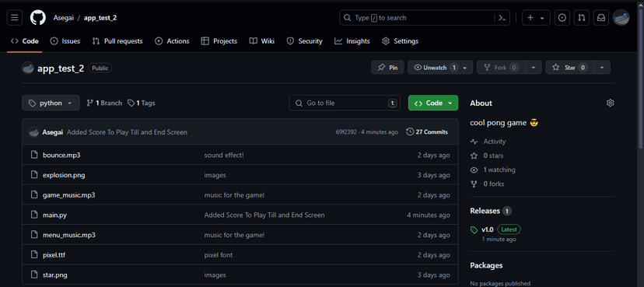The height and width of the screenshot is (287, 644).
Task: Expand the python branch selector dropdown
Action: [51, 103]
